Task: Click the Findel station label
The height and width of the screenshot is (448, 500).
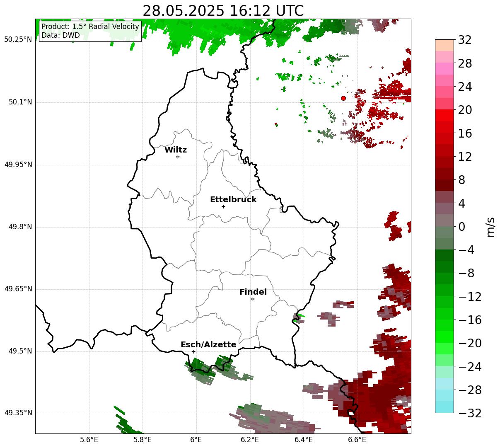Action: tap(253, 292)
